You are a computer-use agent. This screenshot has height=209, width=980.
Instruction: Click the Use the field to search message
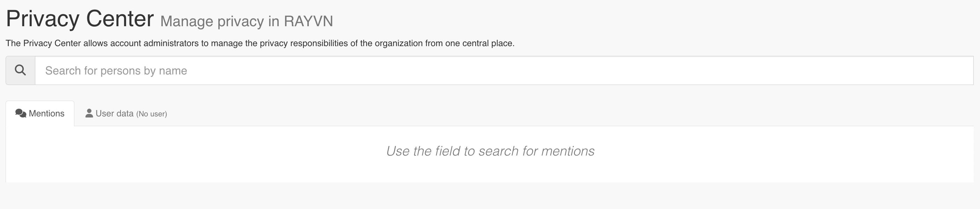point(490,151)
